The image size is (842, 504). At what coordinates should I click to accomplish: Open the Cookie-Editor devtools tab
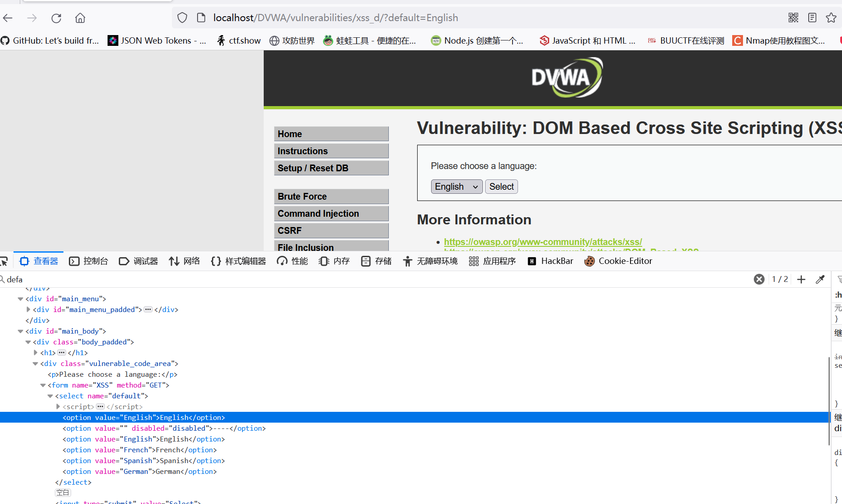618,261
